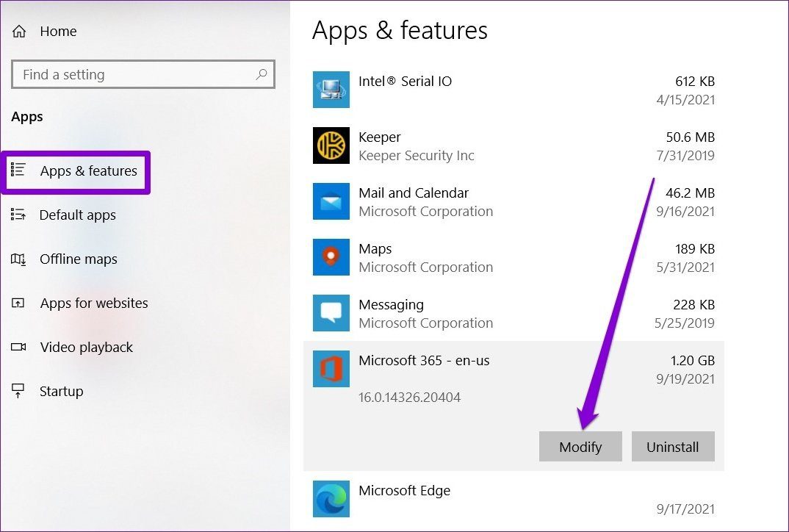Click the 4/15/2021 date of Intel Serial IO

click(685, 100)
